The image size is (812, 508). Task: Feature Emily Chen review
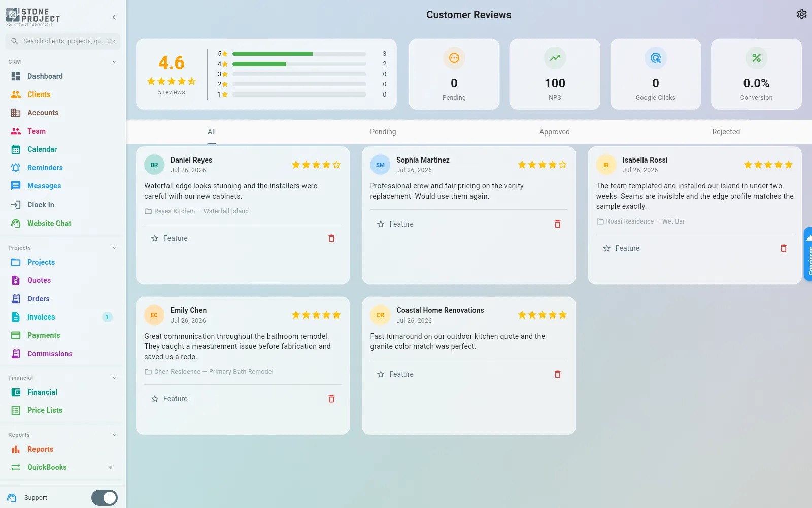(x=170, y=399)
